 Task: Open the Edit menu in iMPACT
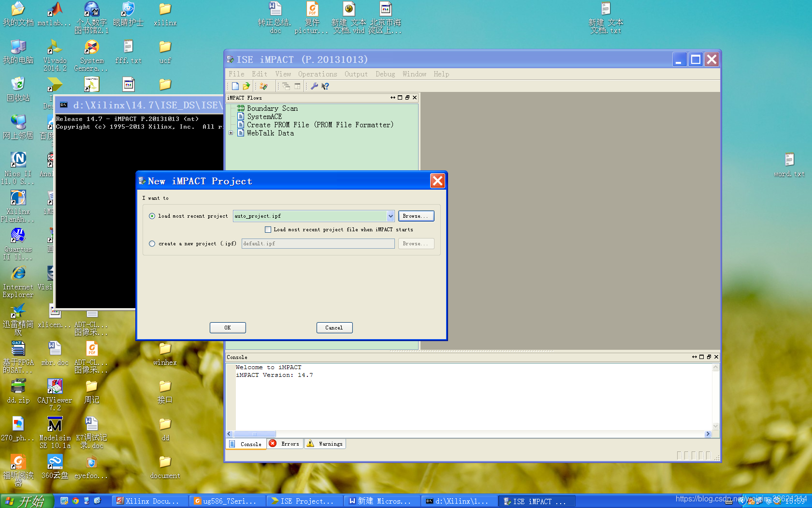[260, 74]
